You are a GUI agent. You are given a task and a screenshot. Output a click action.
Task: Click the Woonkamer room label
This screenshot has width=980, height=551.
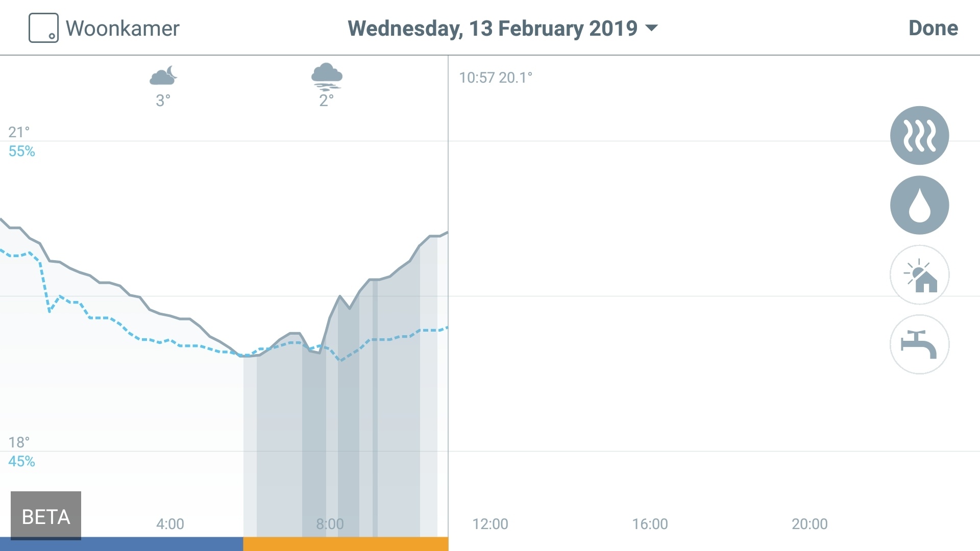click(122, 29)
